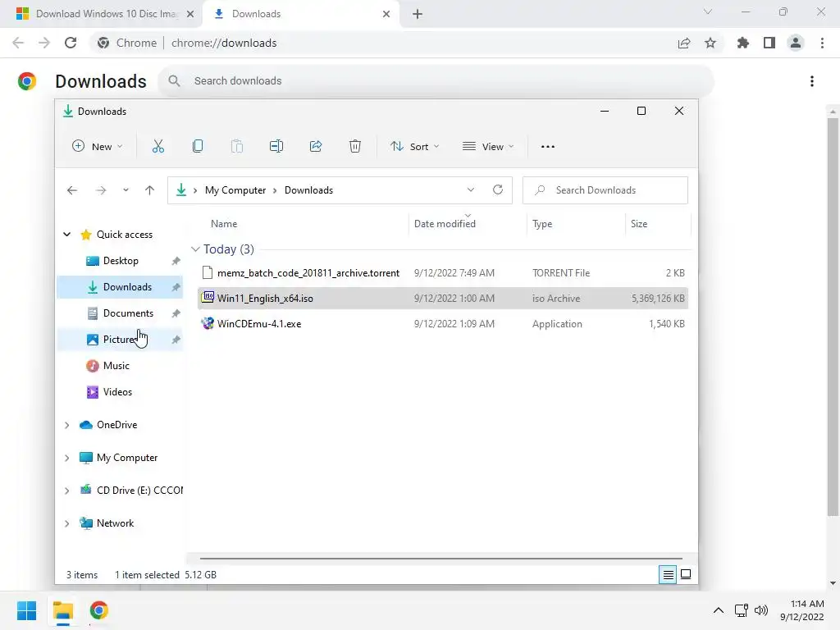Refresh the Downloads folder view
Screen dimensions: 840x630
pos(498,189)
